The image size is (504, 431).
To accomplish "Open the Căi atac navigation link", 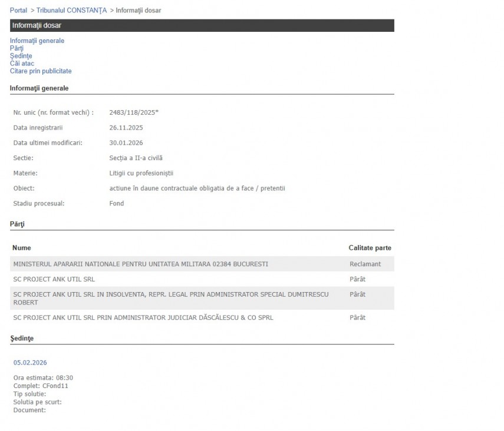I will tap(22, 64).
